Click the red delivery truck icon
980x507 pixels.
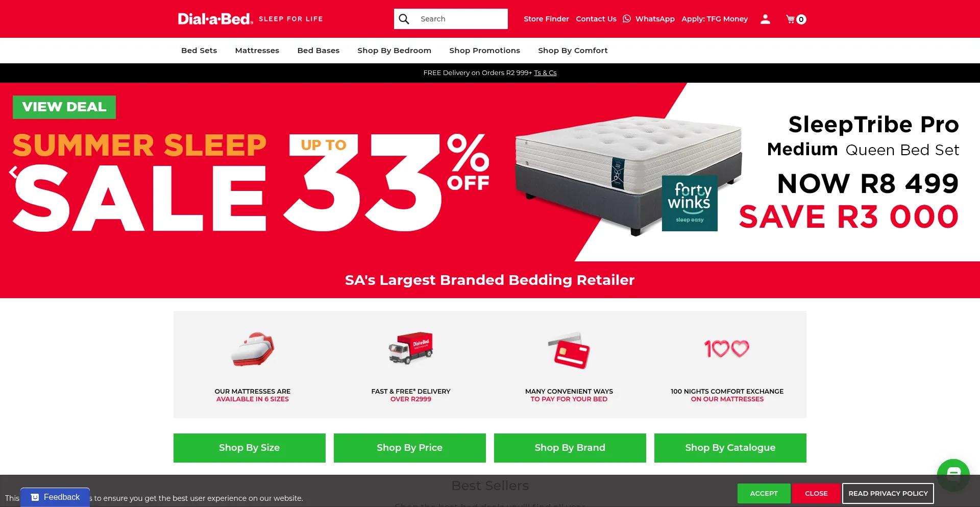(411, 349)
